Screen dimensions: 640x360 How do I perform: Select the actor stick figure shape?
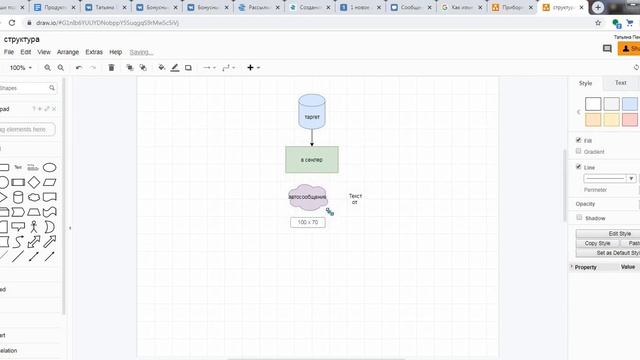[34, 227]
